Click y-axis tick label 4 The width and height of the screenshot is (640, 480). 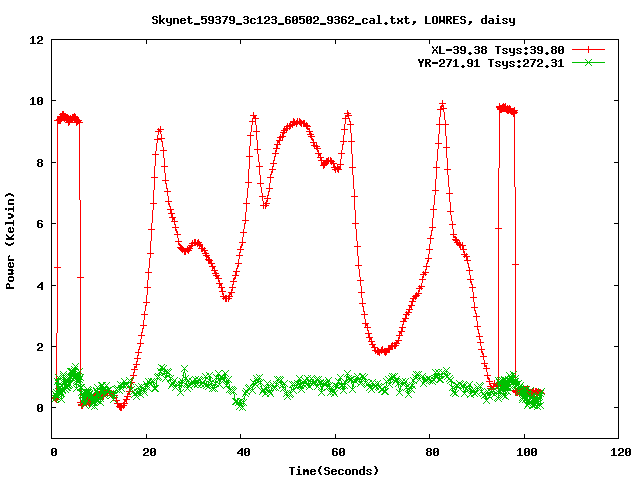click(40, 286)
